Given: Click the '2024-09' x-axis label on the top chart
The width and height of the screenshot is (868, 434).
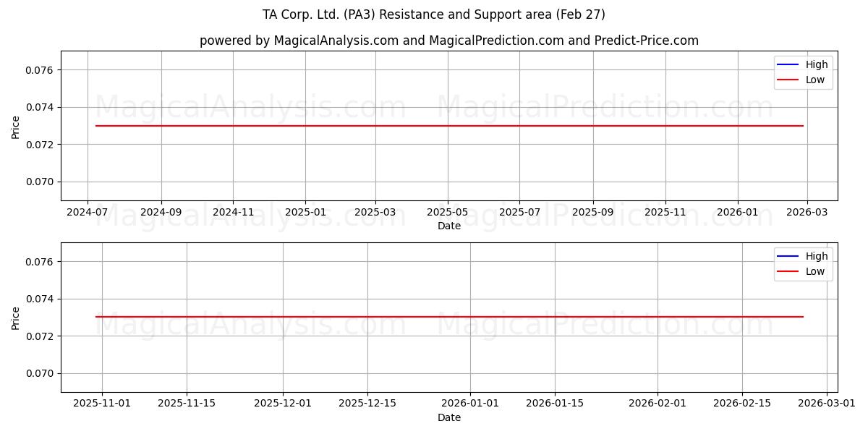Looking at the screenshot, I should click(x=161, y=213).
